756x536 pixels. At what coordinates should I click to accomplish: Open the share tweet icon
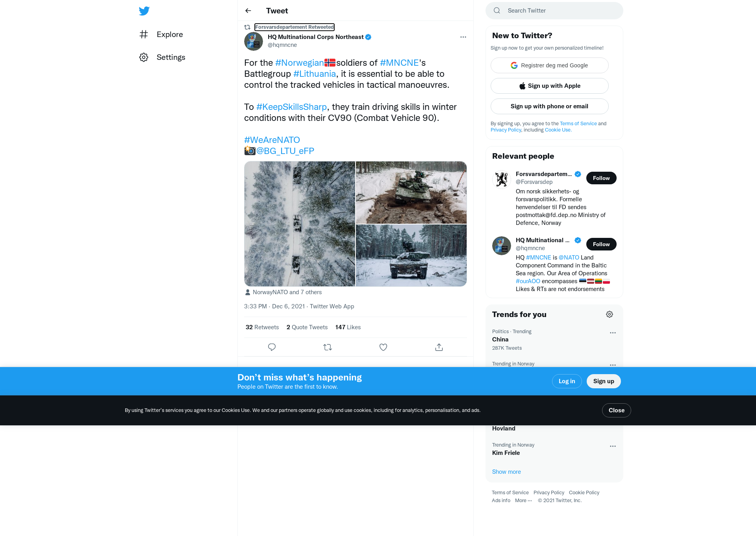coord(439,347)
